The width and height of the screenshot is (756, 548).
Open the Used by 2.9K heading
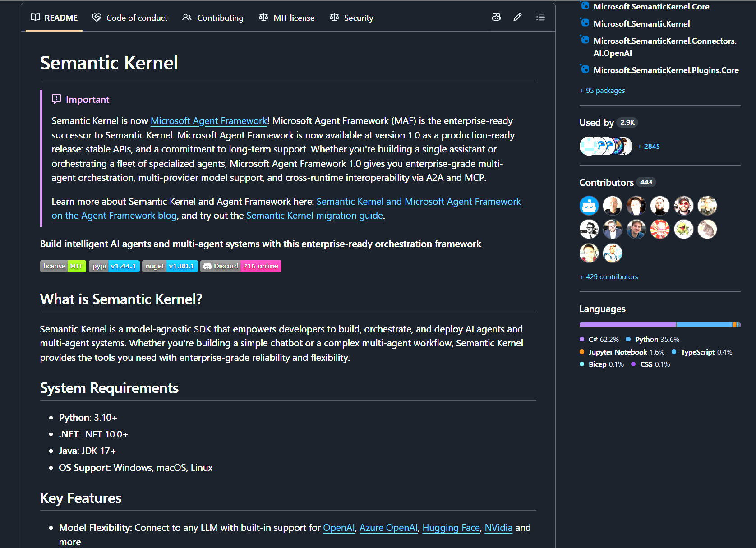point(608,123)
